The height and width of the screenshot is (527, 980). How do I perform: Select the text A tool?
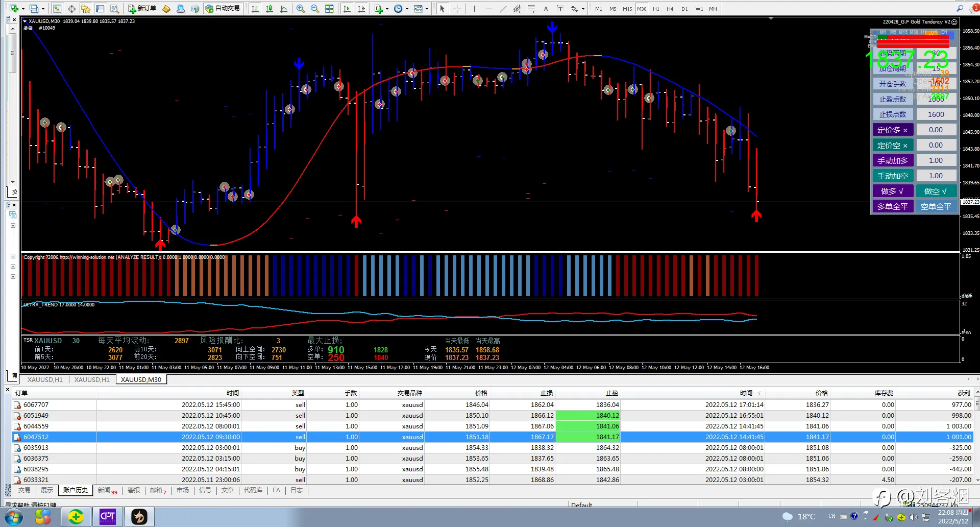pyautogui.click(x=546, y=9)
